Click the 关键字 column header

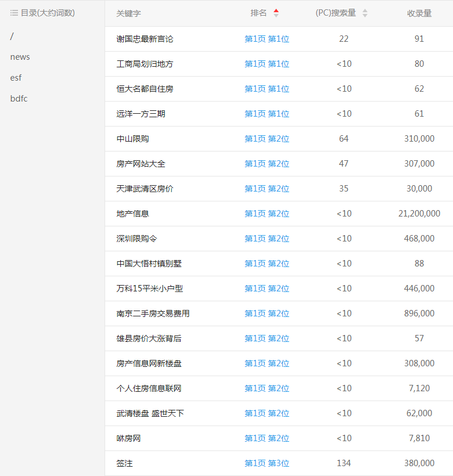tap(128, 13)
